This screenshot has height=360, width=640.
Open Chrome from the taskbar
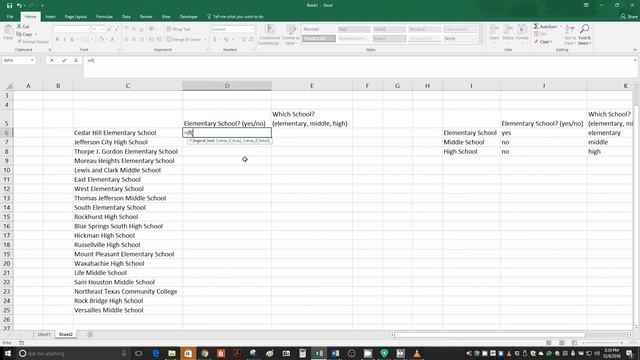[x=204, y=353]
